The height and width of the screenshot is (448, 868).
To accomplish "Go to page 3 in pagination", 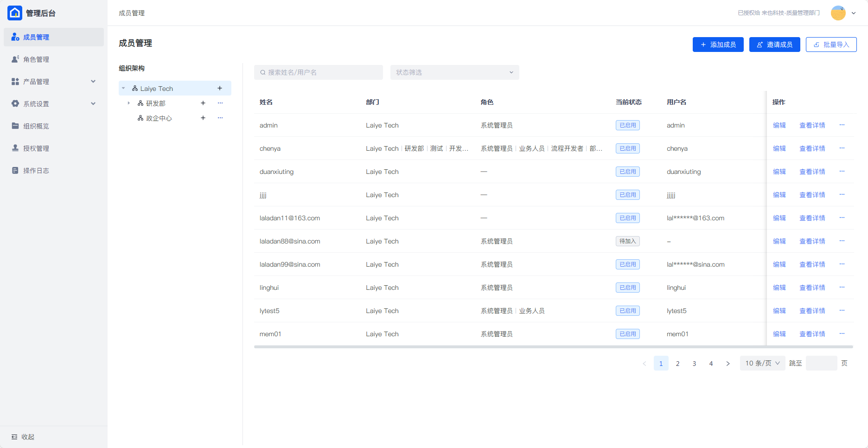I will coord(695,364).
